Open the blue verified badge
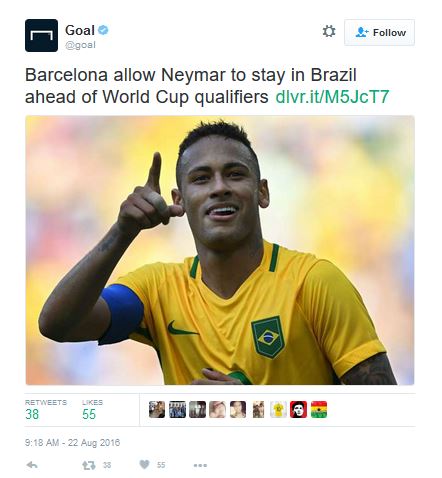This screenshot has width=442, height=478. pyautogui.click(x=103, y=30)
